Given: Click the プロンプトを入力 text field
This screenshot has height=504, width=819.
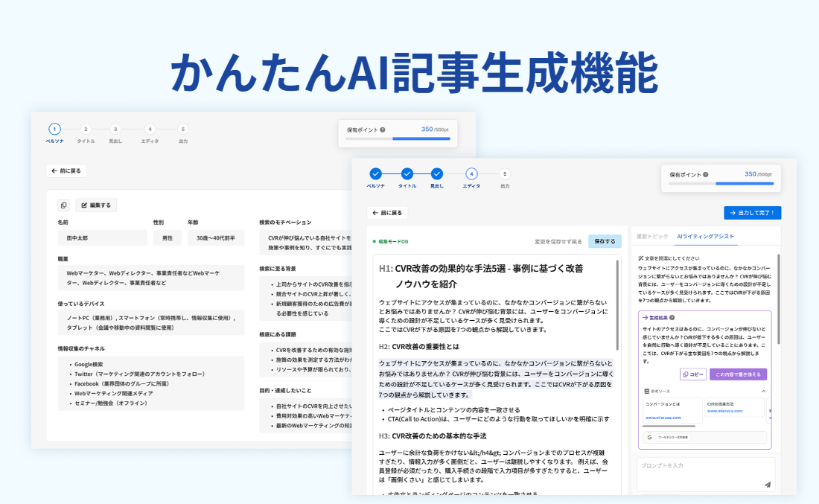Looking at the screenshot, I should [x=706, y=474].
